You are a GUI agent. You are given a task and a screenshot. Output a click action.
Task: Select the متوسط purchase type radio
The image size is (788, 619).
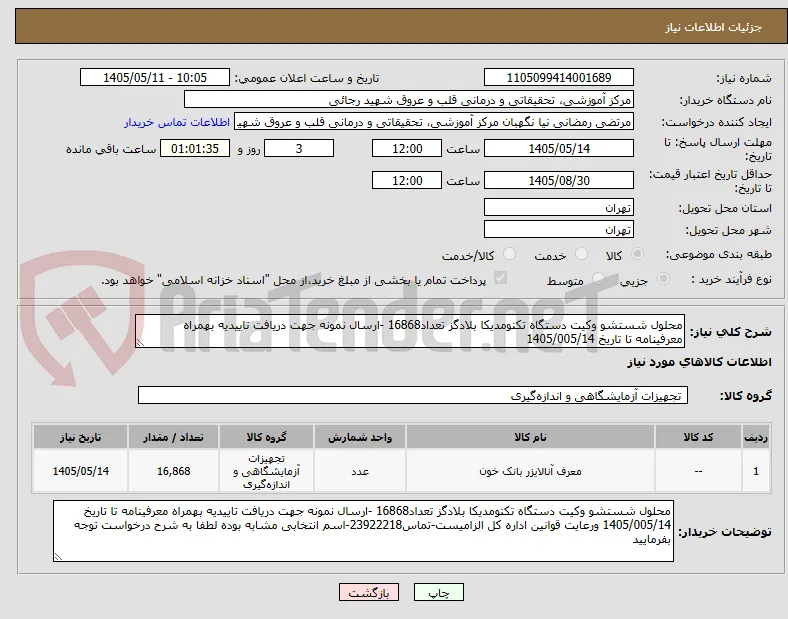click(598, 278)
